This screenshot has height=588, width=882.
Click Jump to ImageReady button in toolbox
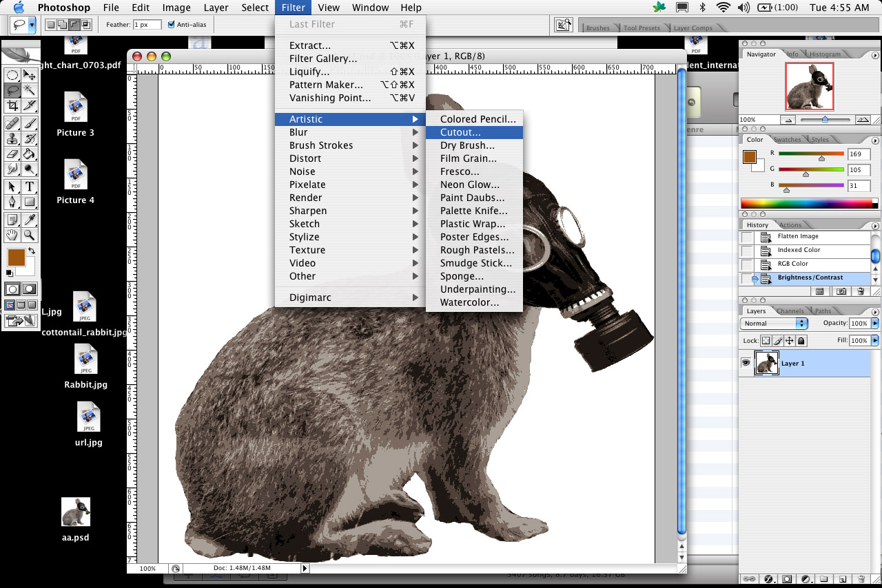(x=21, y=320)
